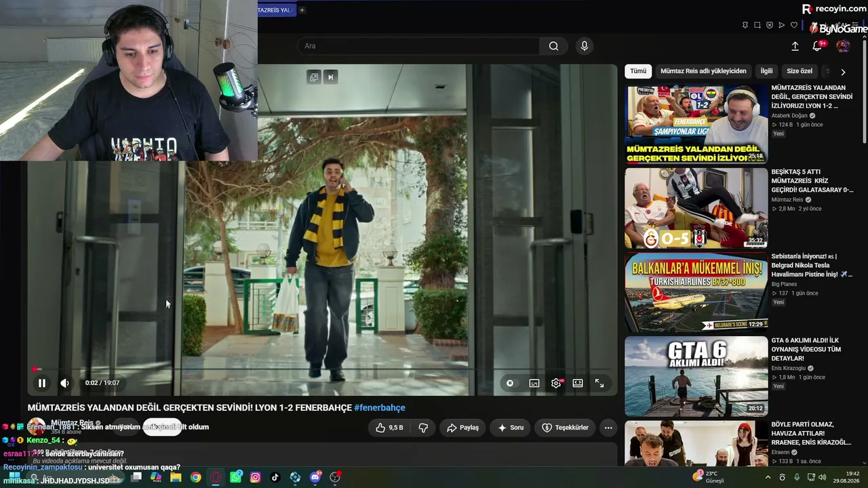
Task: Open the Beşiktaş 5 attı video thumbnail
Action: point(696,207)
